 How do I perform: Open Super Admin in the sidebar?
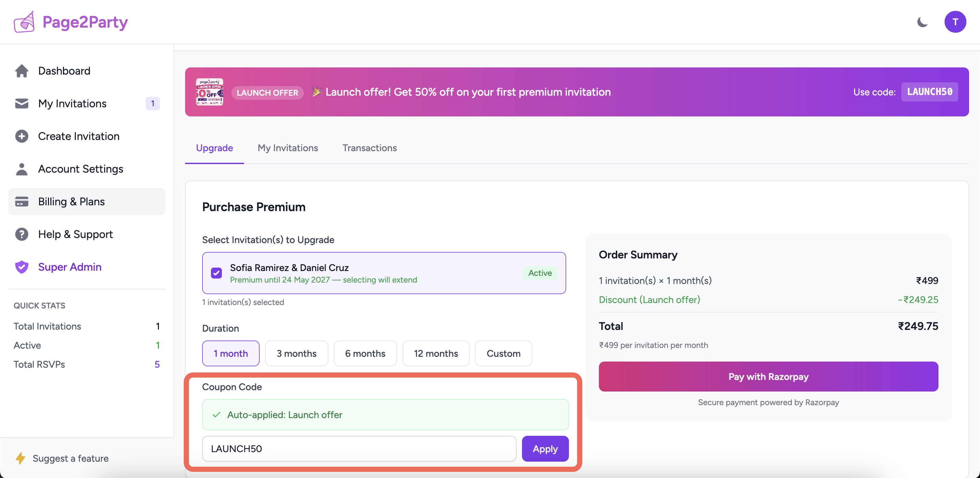(x=87, y=267)
